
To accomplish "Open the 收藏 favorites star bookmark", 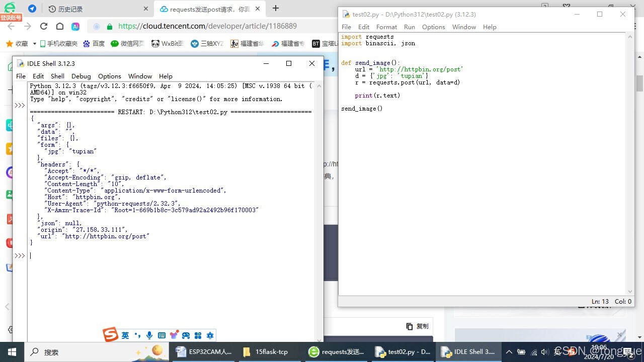I will tap(18, 44).
